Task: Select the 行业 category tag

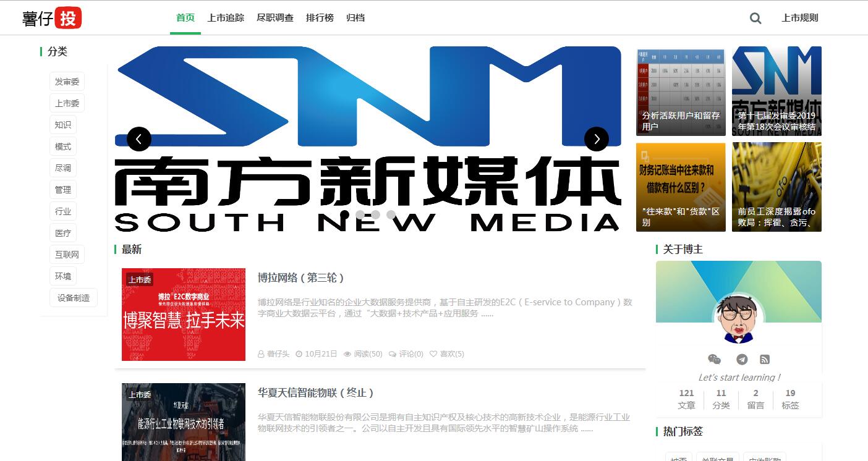Action: pos(63,211)
